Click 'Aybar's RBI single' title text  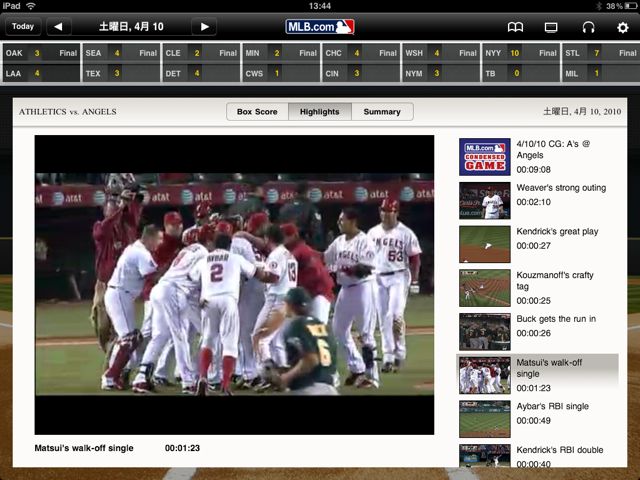pos(553,406)
